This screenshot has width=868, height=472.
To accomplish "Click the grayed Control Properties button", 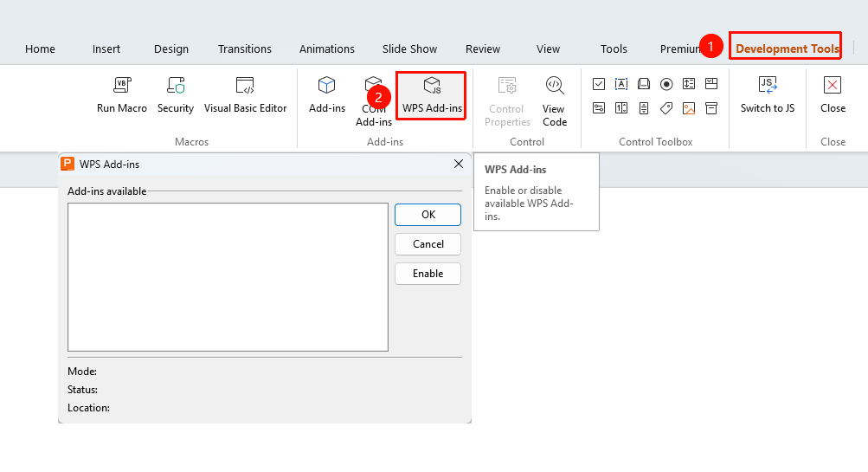I will 507,101.
